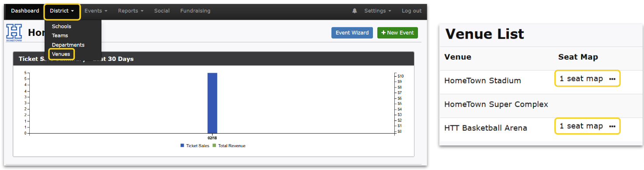
Task: Click the green Total Revenue legend swatch
Action: click(214, 145)
